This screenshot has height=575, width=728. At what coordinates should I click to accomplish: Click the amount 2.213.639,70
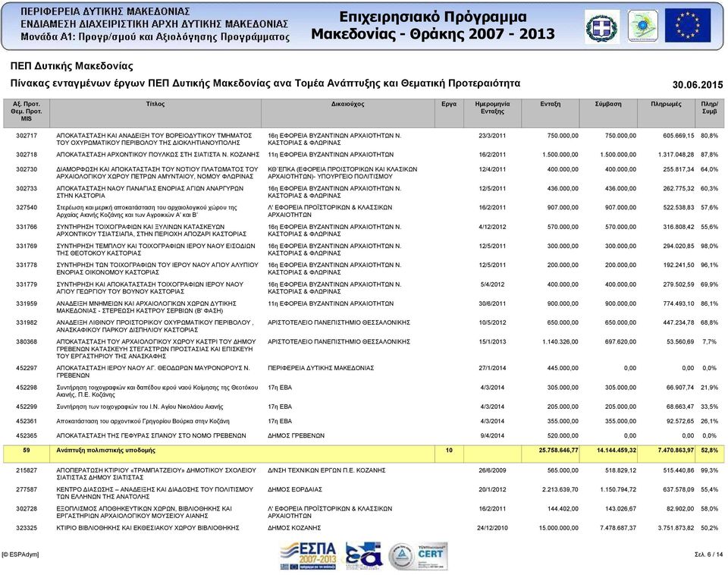coord(560,489)
